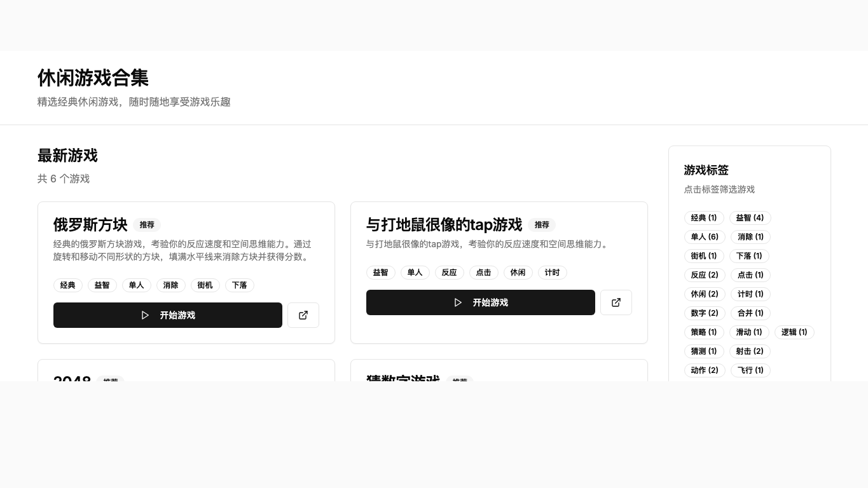Screen dimensions: 868x488
Task: Click the 推荐 badge beside 猜数字游戏
Action: [459, 382]
